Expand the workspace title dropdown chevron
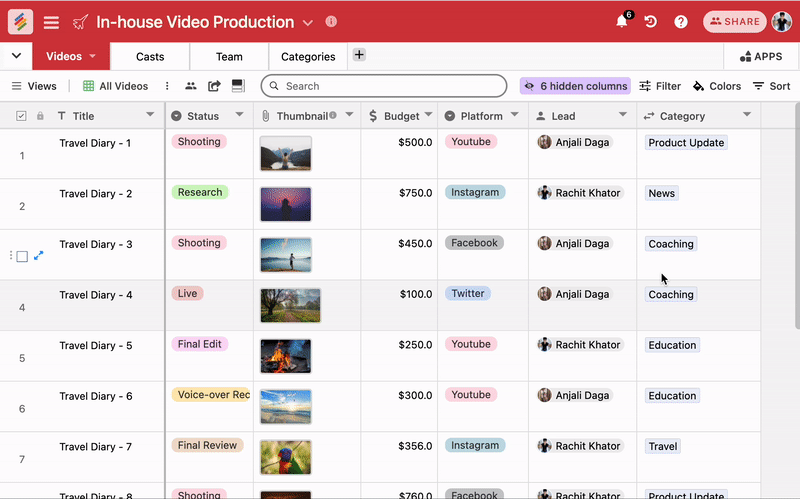The width and height of the screenshot is (800, 499). pos(307,23)
